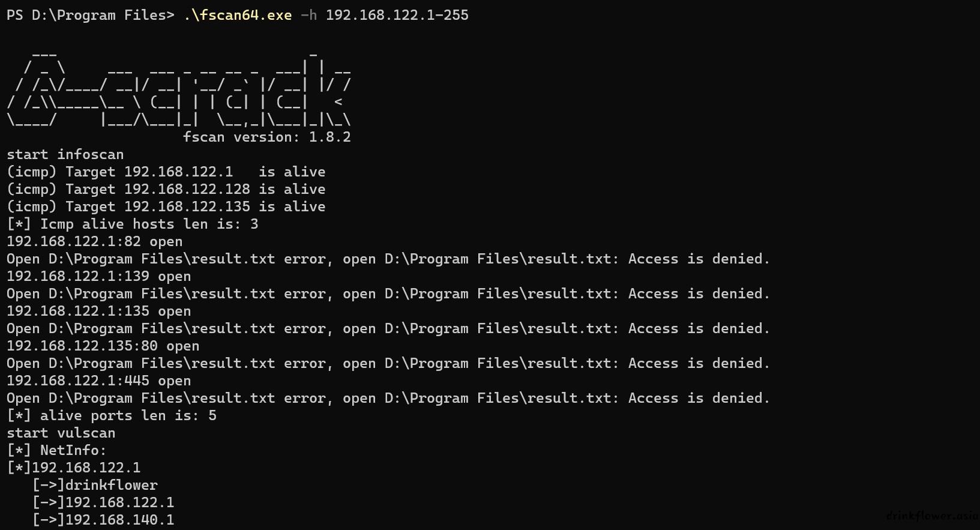
Task: Click the NetInfo header line
Action: point(57,450)
